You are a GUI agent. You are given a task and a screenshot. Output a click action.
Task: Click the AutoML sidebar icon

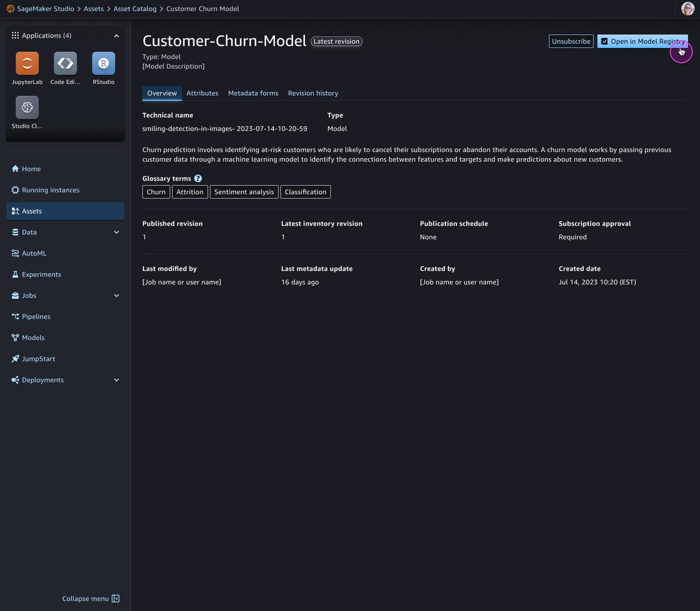pyautogui.click(x=15, y=253)
